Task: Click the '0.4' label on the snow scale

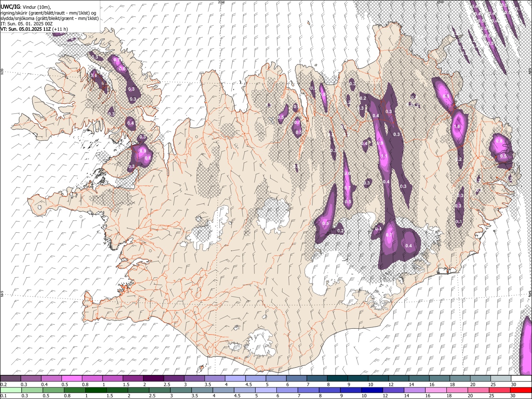Action: coord(44,384)
